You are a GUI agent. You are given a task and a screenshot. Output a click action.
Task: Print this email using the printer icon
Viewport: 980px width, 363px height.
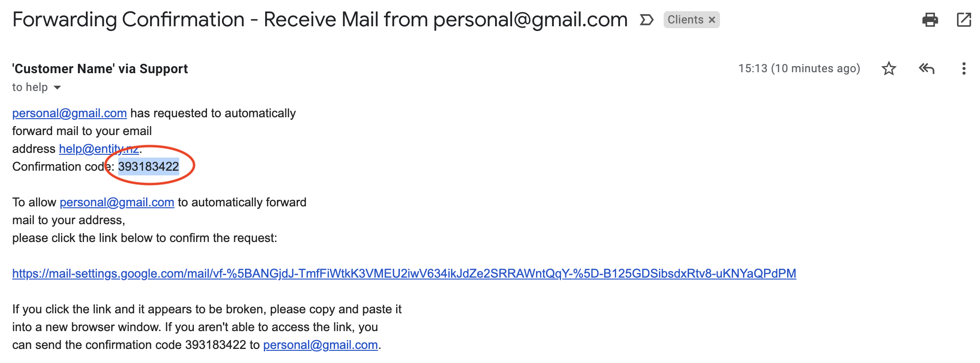[x=930, y=20]
